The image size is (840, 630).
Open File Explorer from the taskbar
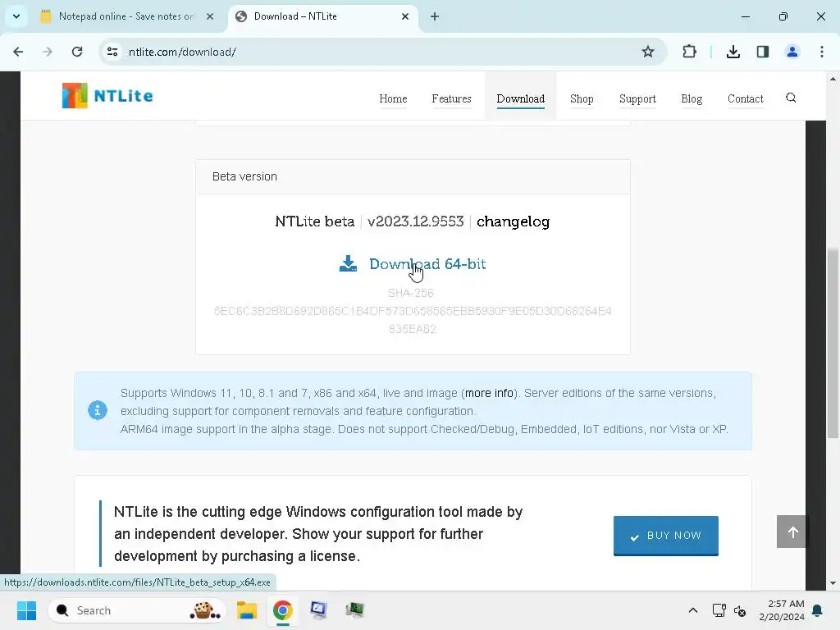click(x=247, y=610)
